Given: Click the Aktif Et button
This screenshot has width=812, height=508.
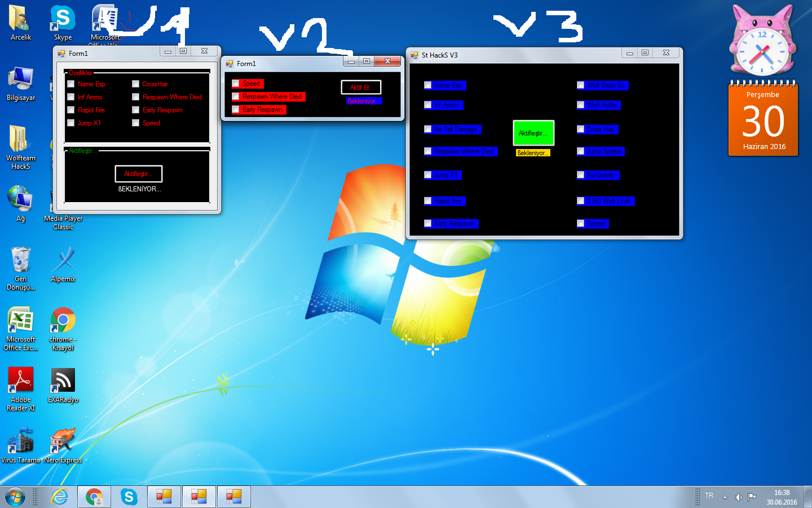Looking at the screenshot, I should [x=361, y=87].
